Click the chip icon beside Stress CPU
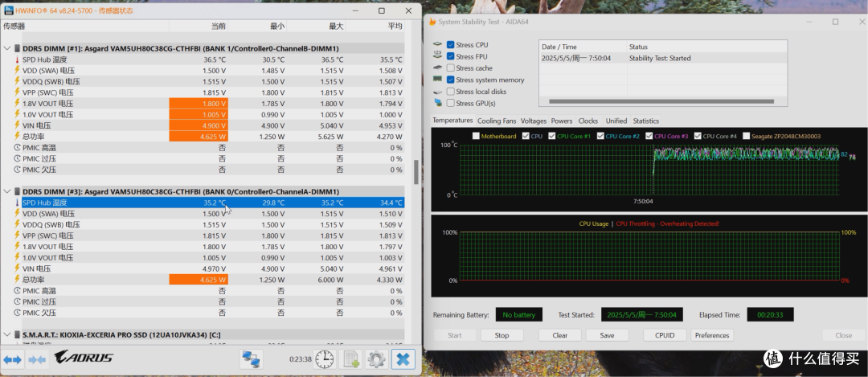Image resolution: width=868 pixels, height=377 pixels. [438, 44]
